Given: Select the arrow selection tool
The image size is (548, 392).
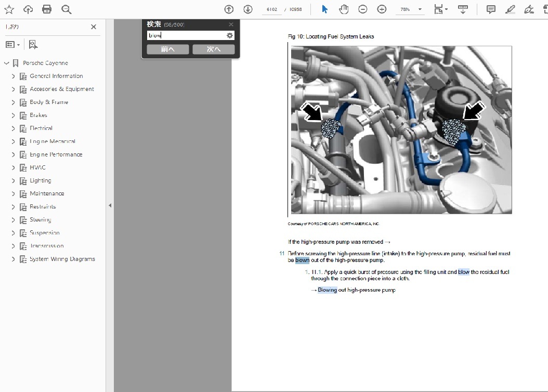Looking at the screenshot, I should click(324, 9).
